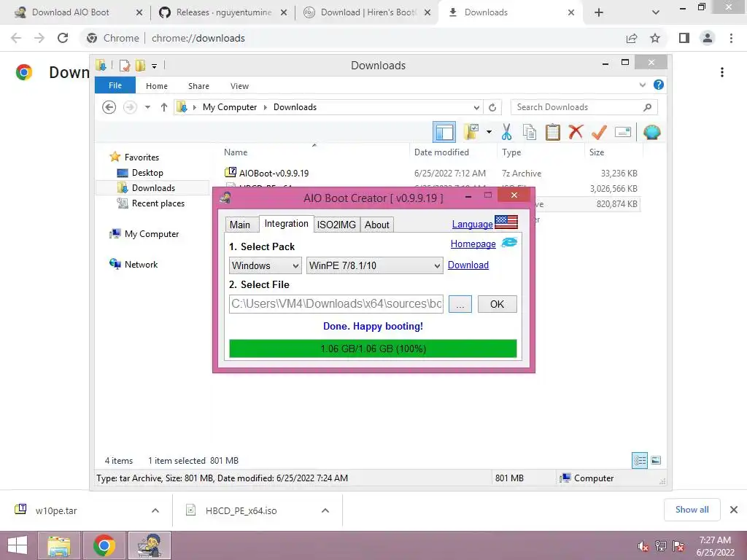747x560 pixels.
Task: Expand the Explorer ribbon chevron
Action: [642, 85]
